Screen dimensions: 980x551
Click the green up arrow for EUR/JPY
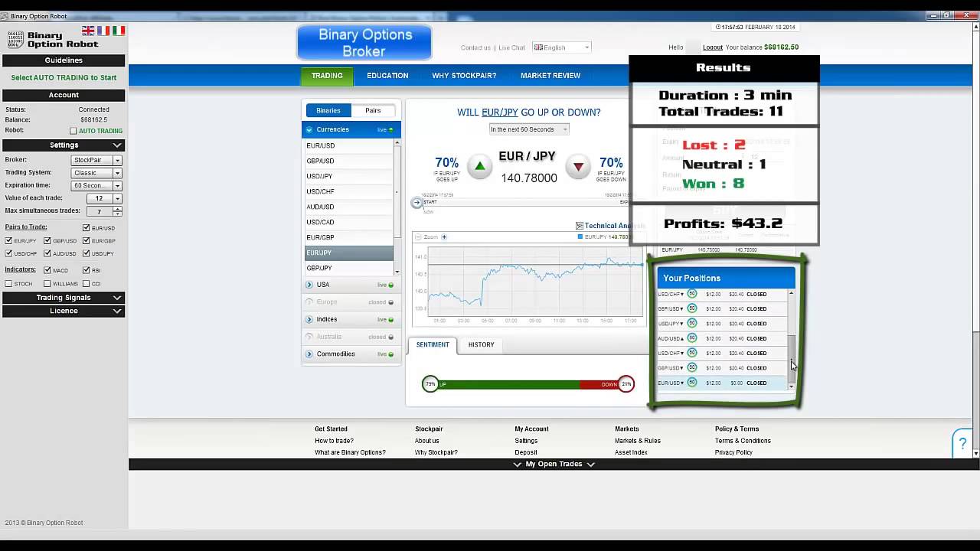(x=480, y=166)
